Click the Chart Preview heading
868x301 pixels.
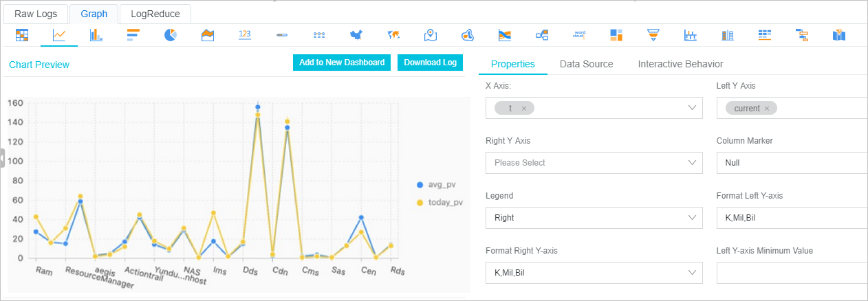[39, 65]
